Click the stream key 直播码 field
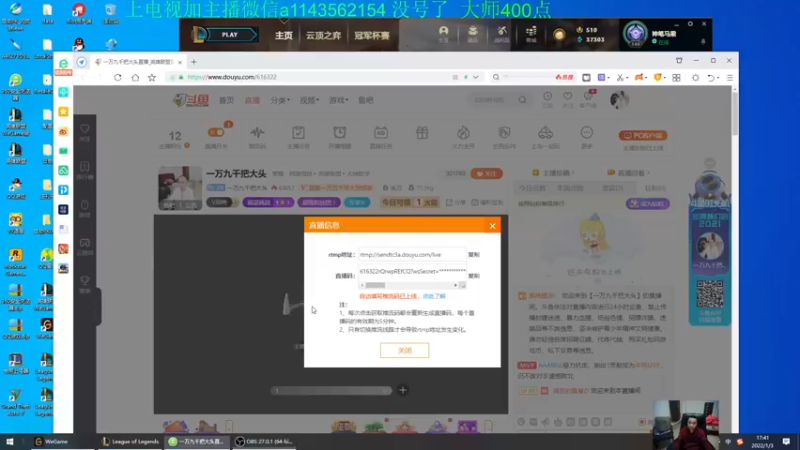 (x=412, y=271)
